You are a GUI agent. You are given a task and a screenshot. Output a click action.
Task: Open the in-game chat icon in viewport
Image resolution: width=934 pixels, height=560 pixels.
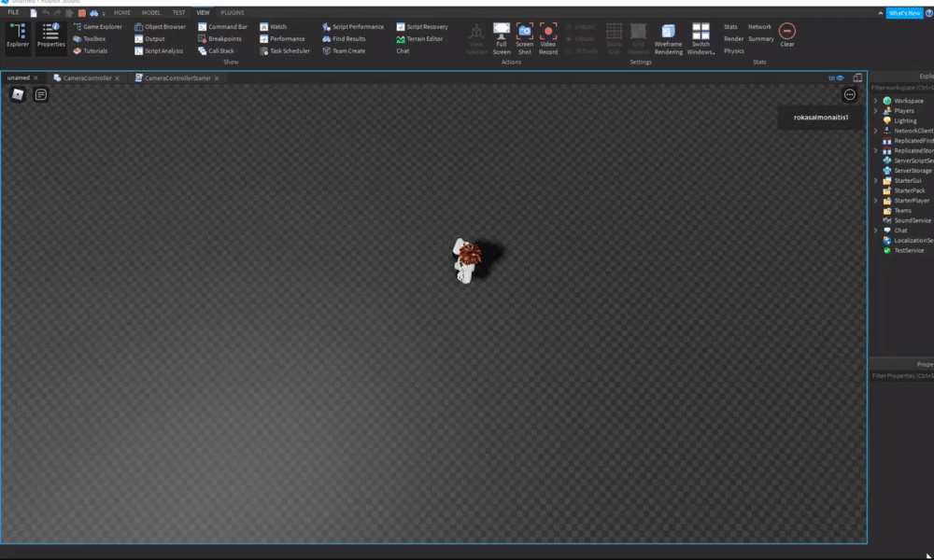coord(40,94)
